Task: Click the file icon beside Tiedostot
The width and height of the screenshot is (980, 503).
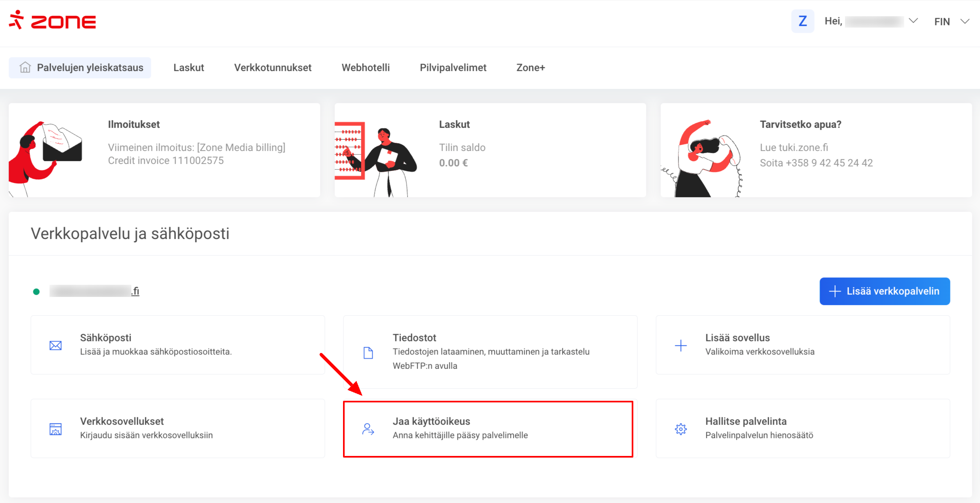Action: pyautogui.click(x=368, y=353)
